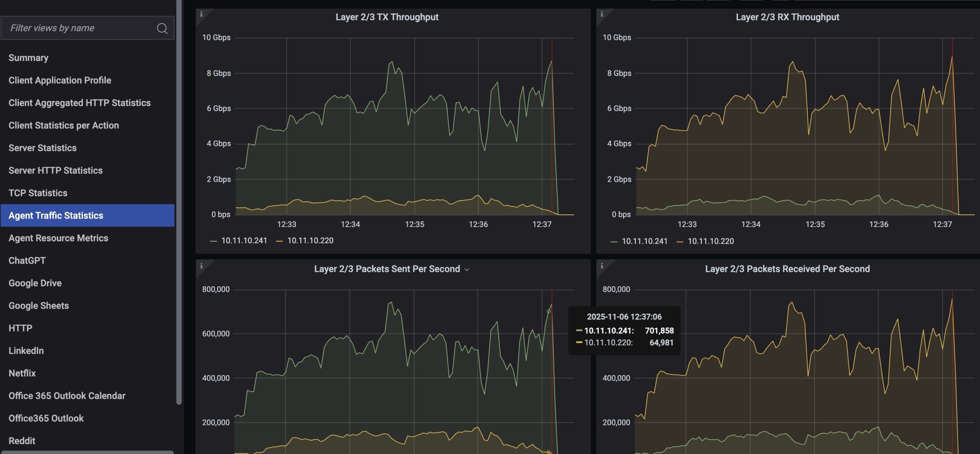Open Client Aggregated HTTP Statistics view
This screenshot has height=454, width=980.
80,103
